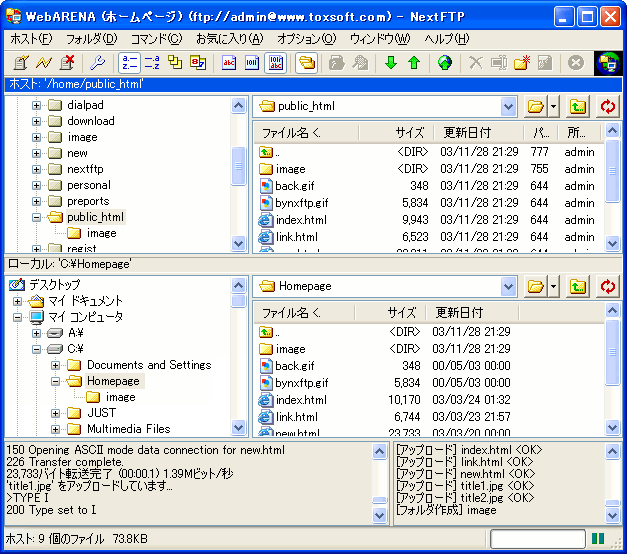Image resolution: width=627 pixels, height=554 pixels.
Task: Click the log pane scroll down arrow
Action: click(379, 515)
